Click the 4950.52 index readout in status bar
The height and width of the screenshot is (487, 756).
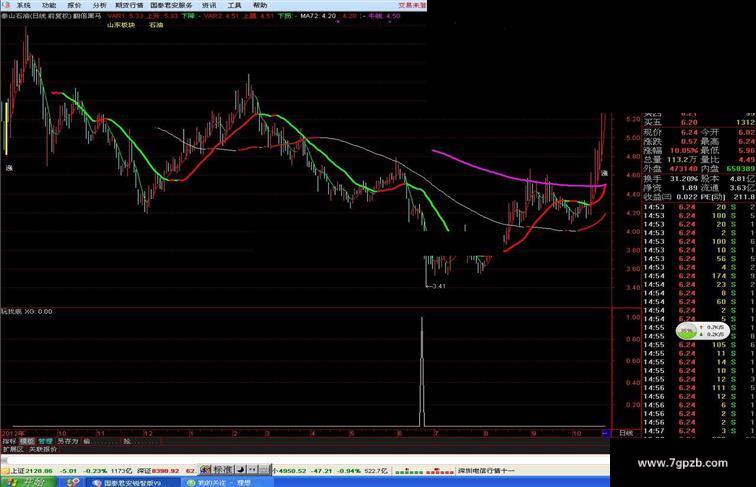pyautogui.click(x=292, y=471)
